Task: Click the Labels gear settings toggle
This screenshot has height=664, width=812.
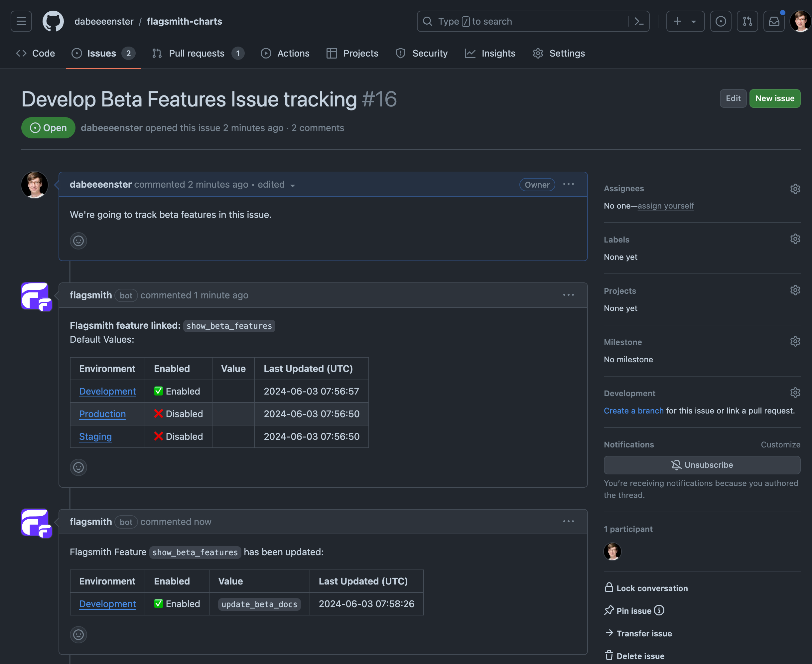Action: coord(794,238)
